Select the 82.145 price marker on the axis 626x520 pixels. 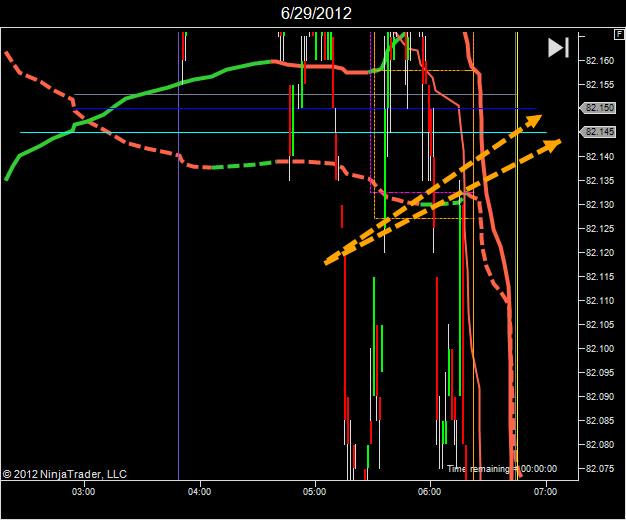tap(597, 132)
